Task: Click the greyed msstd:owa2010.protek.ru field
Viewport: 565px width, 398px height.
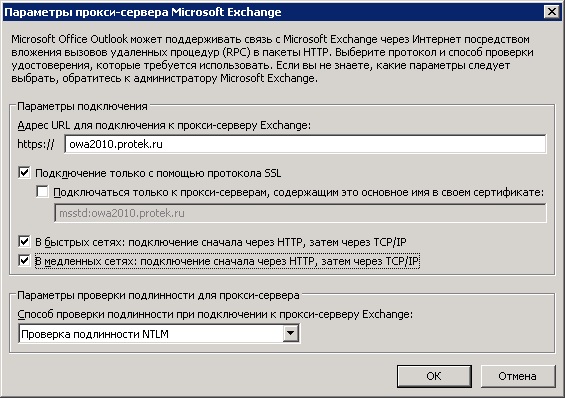Action: tap(300, 213)
